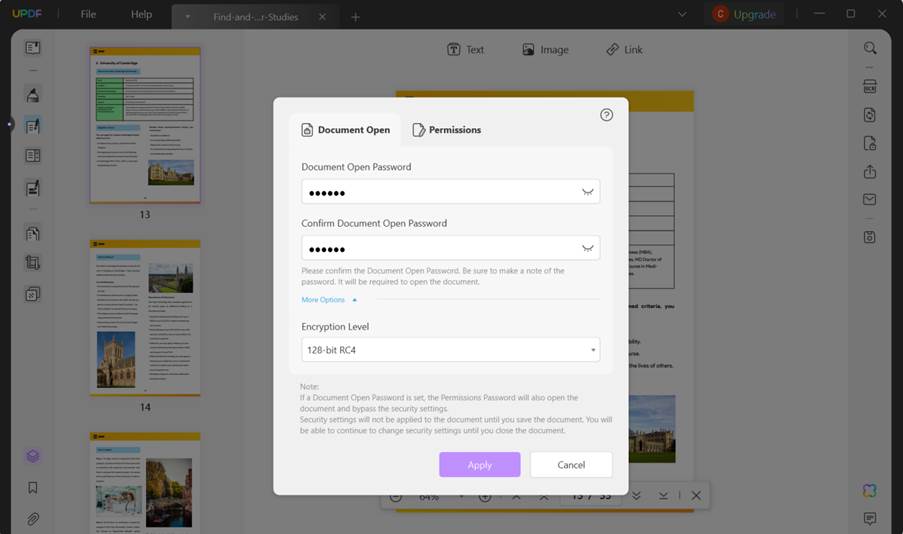This screenshot has height=534, width=903.
Task: Show Document Open Password characters
Action: (588, 192)
